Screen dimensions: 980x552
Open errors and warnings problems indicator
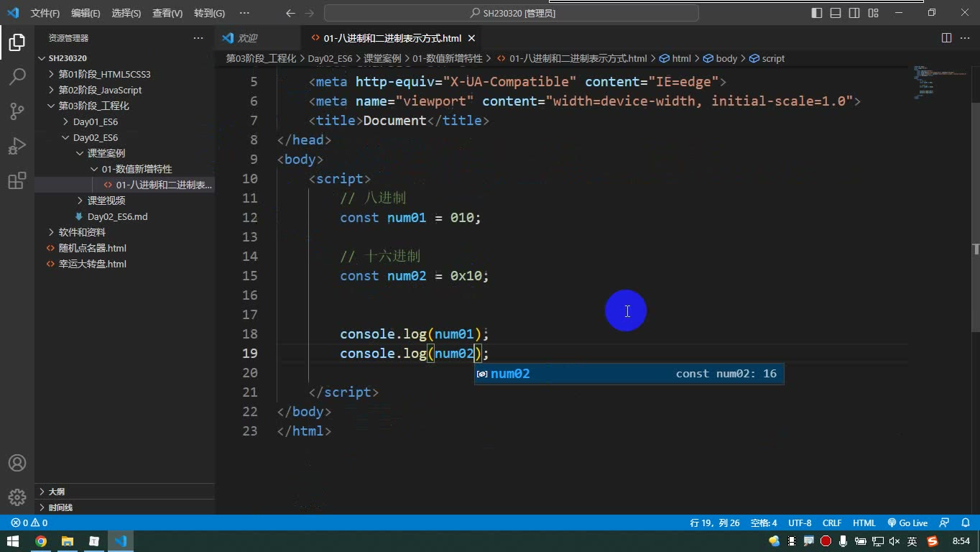29,523
